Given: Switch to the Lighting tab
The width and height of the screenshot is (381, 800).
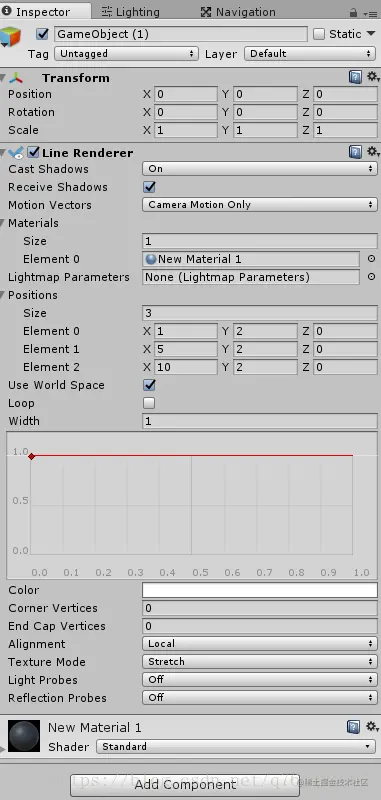Looking at the screenshot, I should pos(131,12).
